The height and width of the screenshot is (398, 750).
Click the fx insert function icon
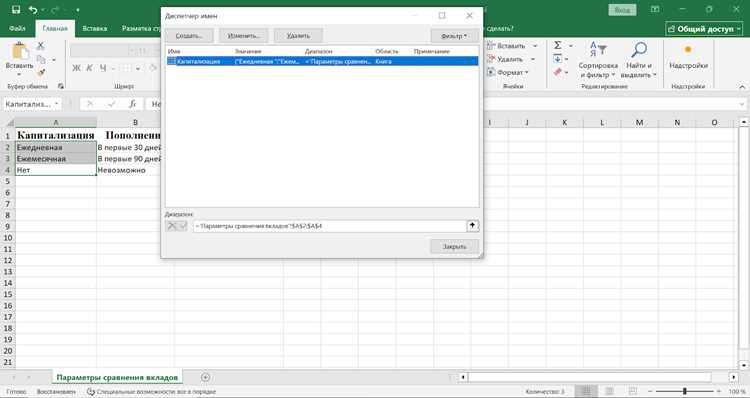coord(133,104)
